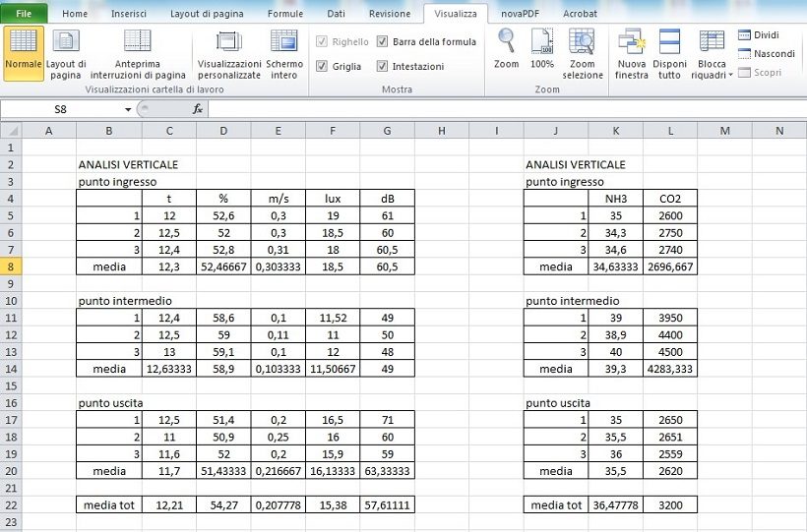Select row 14 header
The image size is (807, 532).
tap(11, 369)
